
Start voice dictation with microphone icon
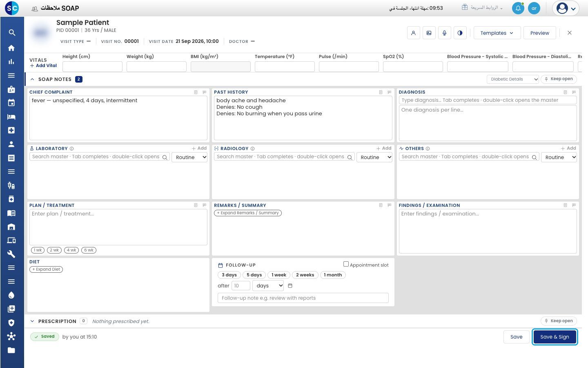[445, 33]
